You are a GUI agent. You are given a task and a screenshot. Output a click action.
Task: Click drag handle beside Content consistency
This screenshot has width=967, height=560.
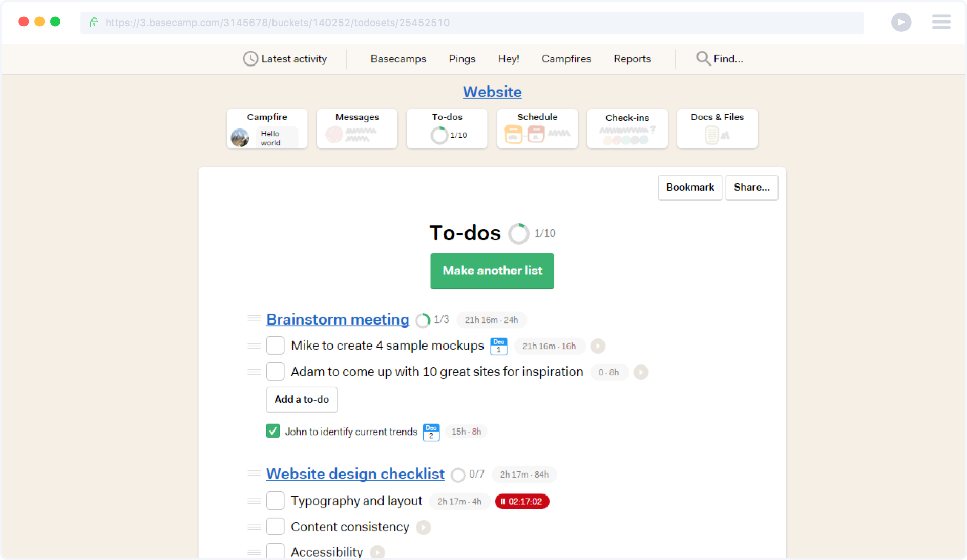tap(254, 527)
